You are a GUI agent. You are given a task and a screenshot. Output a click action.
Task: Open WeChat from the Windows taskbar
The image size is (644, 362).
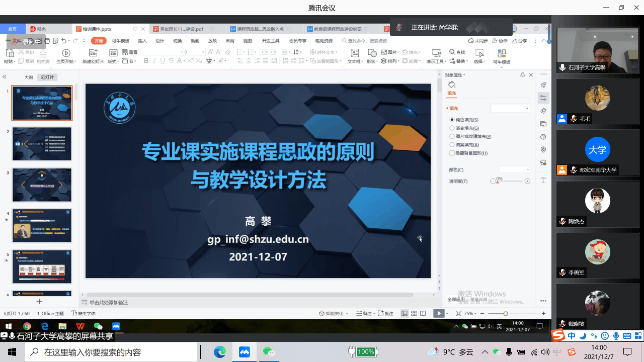[x=270, y=352]
